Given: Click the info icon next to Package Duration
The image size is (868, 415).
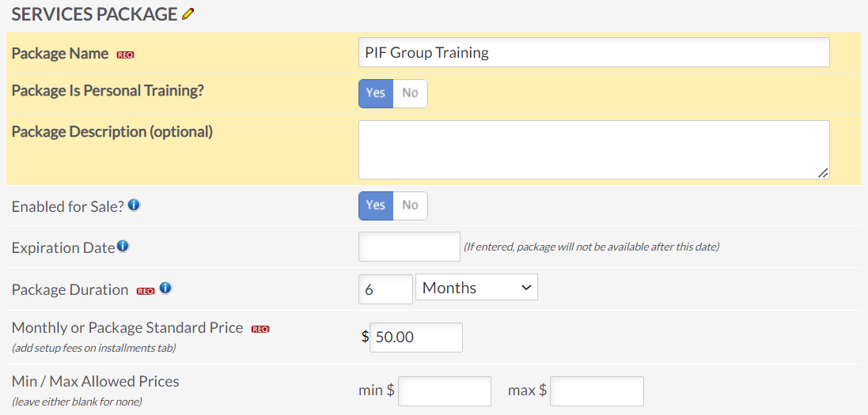Looking at the screenshot, I should coord(165,289).
